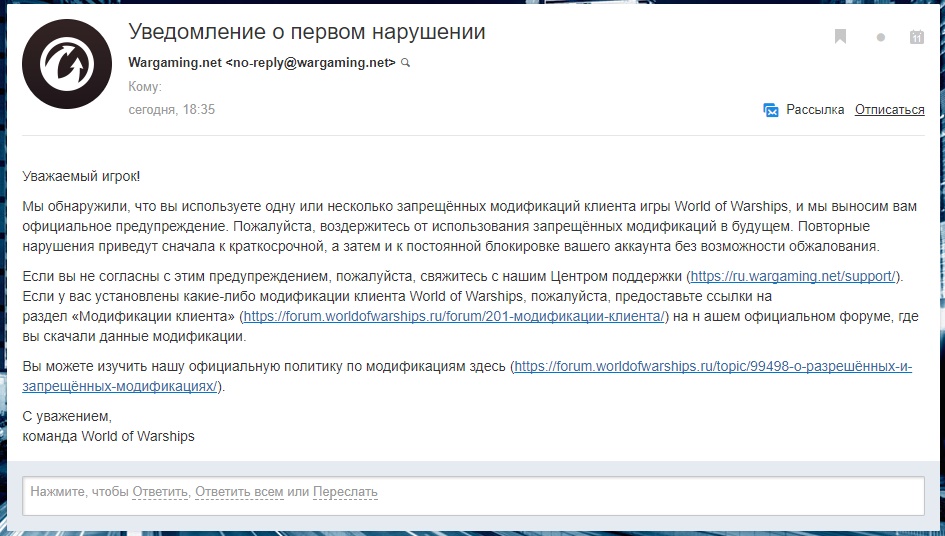Viewport: 945px width, 536px height.
Task: Toggle the unread dot marker
Action: [881, 37]
